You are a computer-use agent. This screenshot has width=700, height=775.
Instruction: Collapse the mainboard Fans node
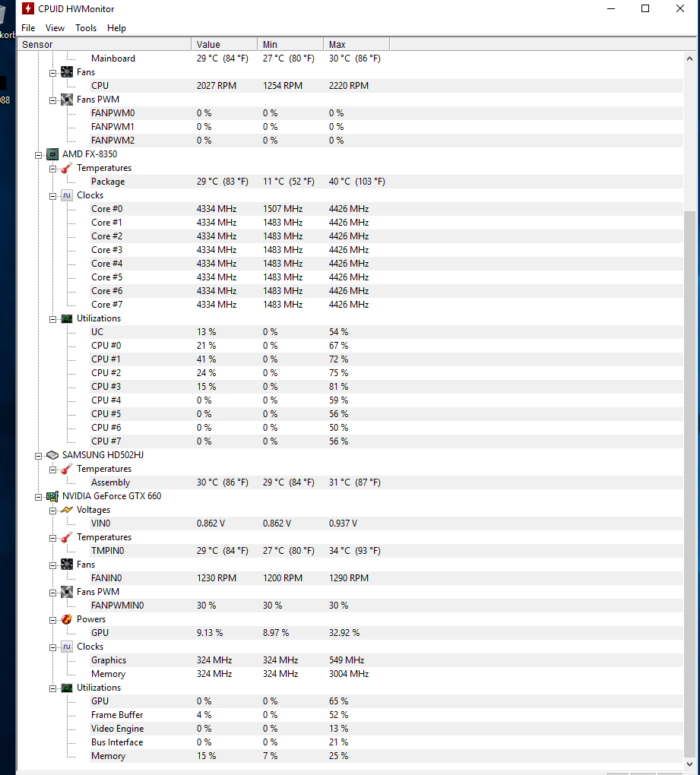(53, 73)
